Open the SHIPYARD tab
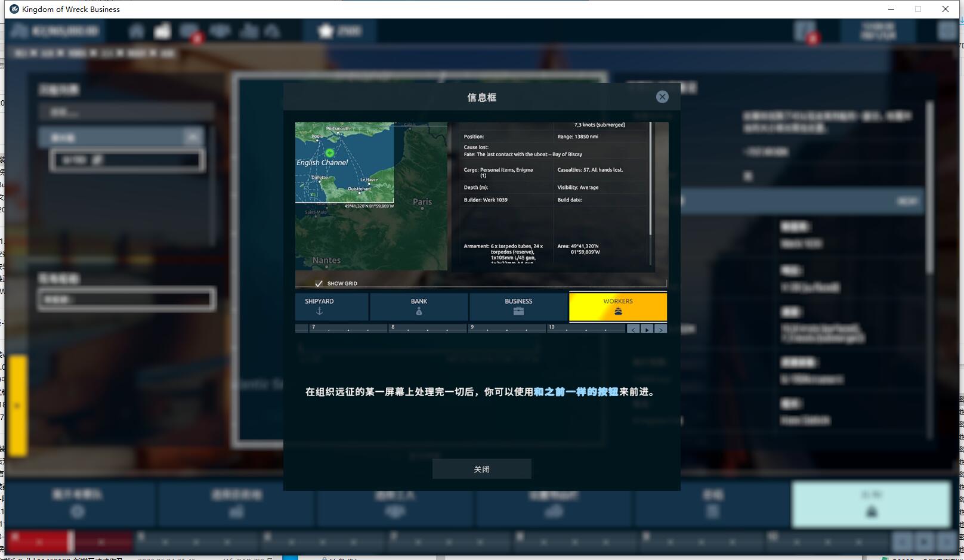 (x=332, y=306)
